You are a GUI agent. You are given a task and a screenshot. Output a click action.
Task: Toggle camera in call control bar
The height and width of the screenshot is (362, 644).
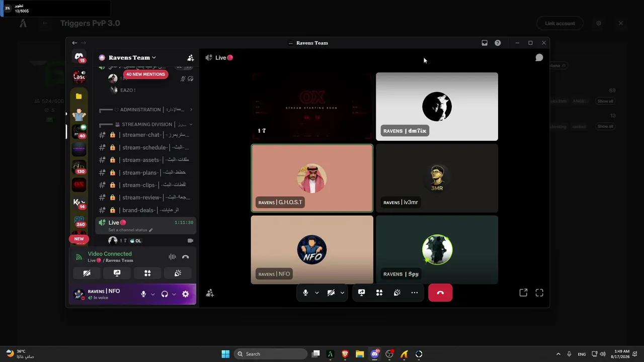click(x=331, y=293)
